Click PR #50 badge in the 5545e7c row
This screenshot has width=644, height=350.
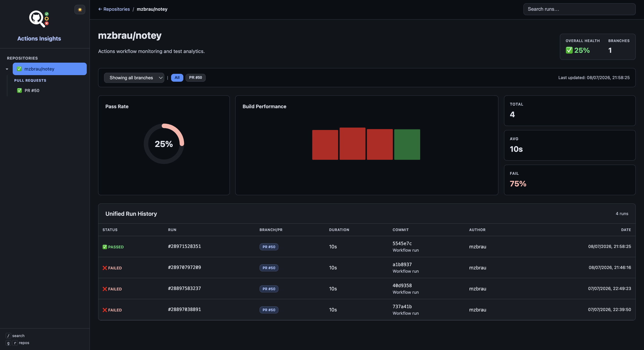click(x=269, y=247)
